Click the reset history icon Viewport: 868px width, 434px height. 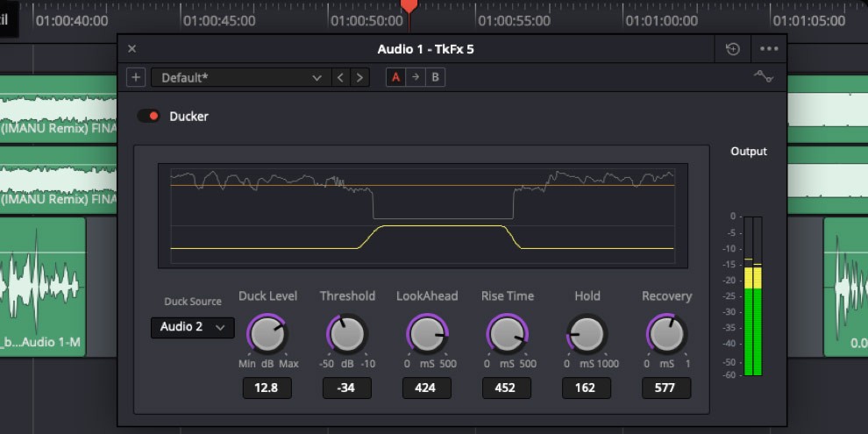tap(733, 49)
